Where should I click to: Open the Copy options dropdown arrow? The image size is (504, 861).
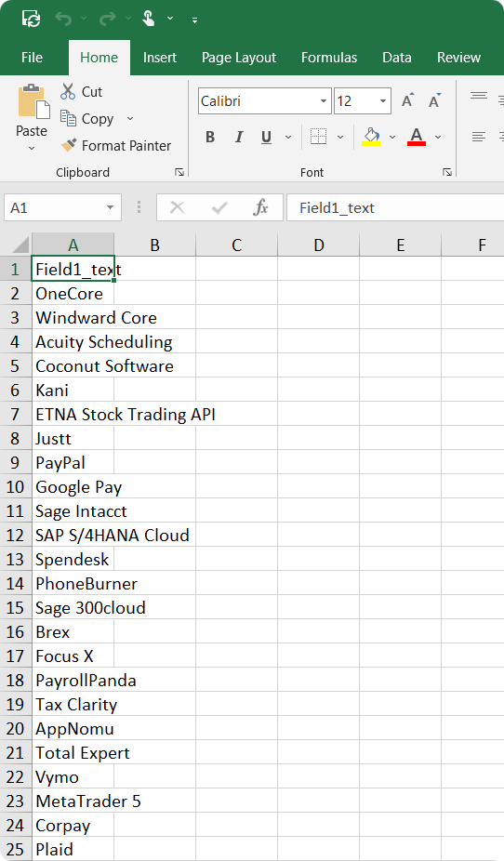(x=130, y=119)
